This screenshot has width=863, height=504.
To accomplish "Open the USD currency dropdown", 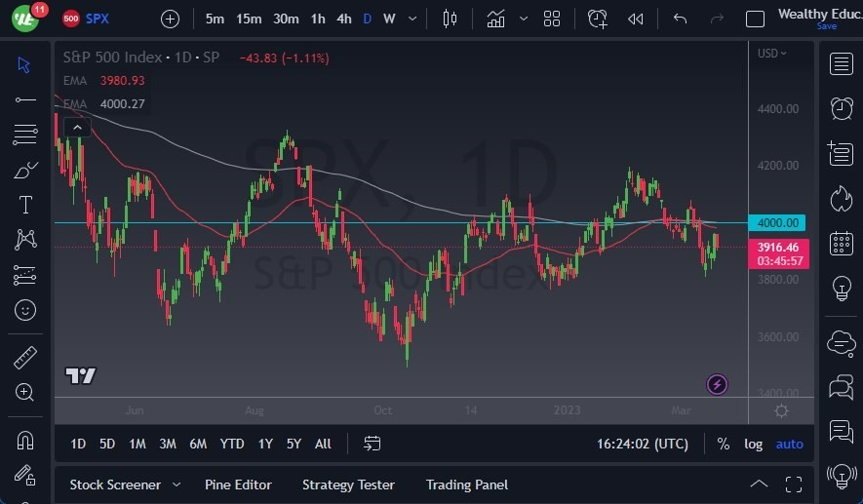I will tap(771, 54).
